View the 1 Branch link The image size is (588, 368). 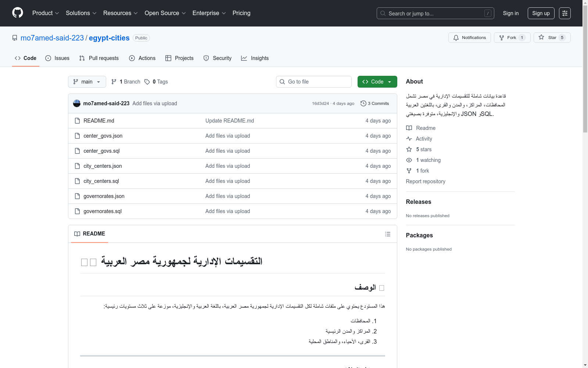[x=126, y=82]
